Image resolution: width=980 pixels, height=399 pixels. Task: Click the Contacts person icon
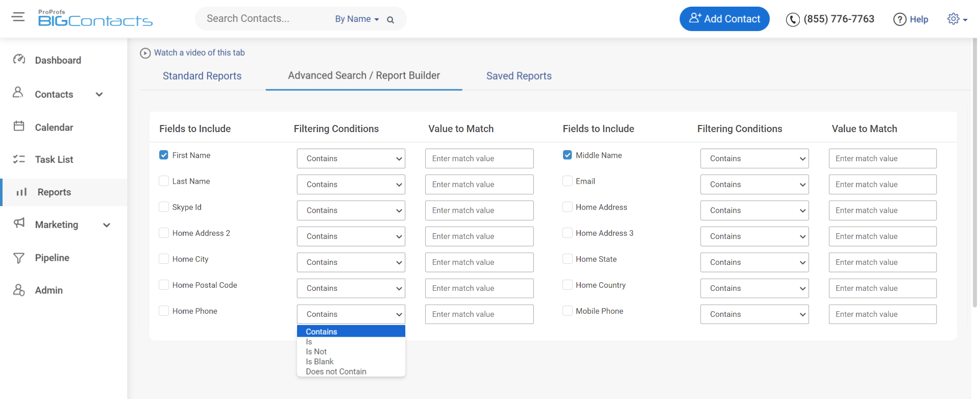[x=18, y=92]
